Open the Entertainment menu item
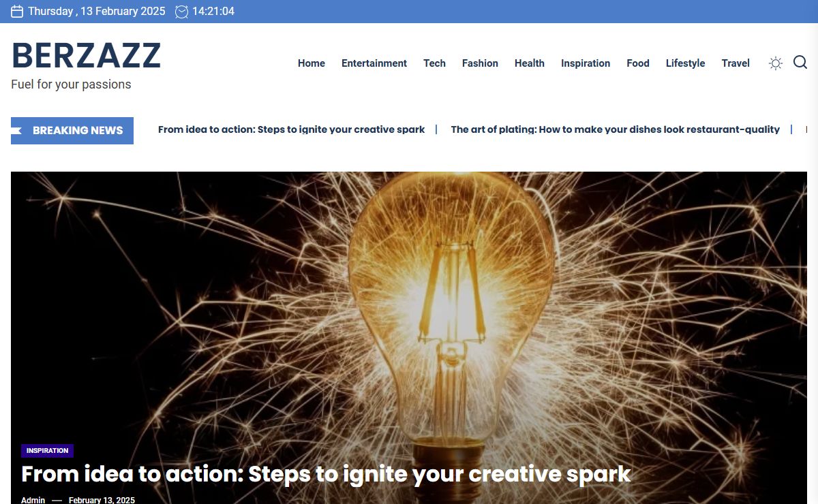This screenshot has width=818, height=504. tap(374, 63)
